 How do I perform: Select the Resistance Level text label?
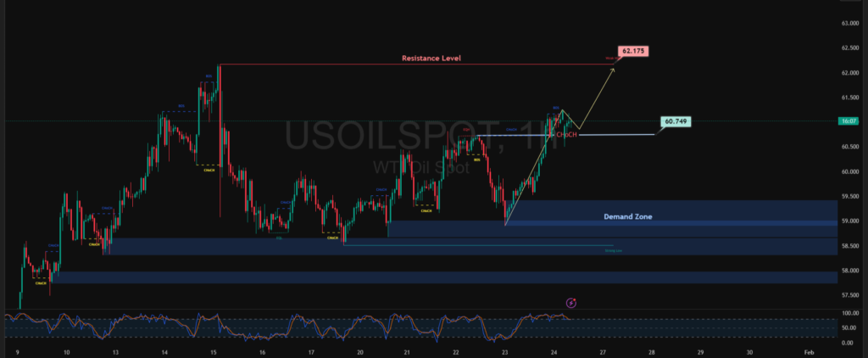click(x=431, y=59)
